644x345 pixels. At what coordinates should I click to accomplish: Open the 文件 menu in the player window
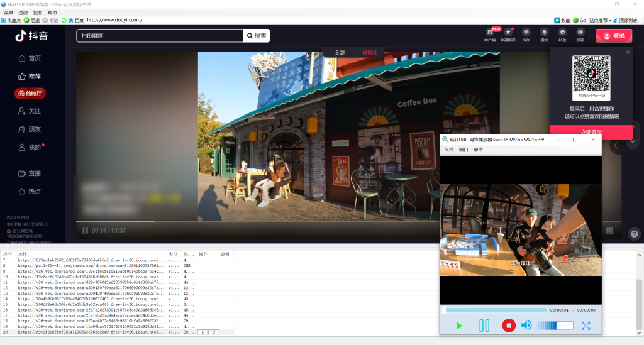449,150
